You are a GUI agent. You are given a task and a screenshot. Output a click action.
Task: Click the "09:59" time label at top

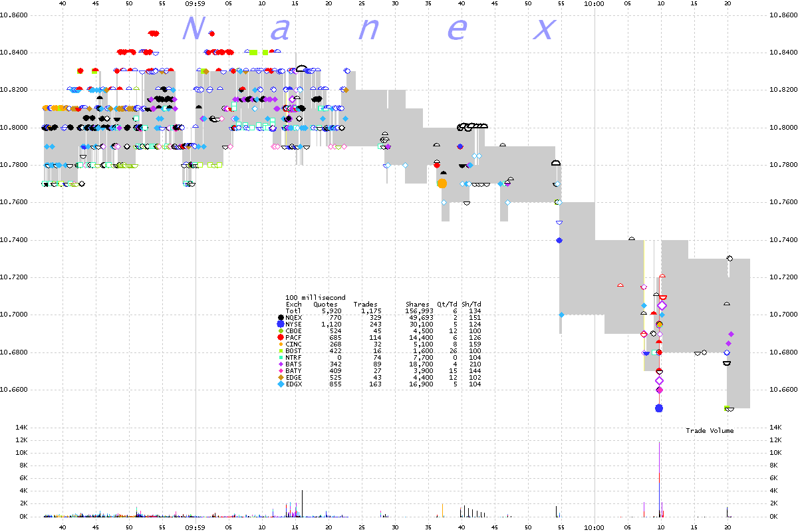coord(195,3)
